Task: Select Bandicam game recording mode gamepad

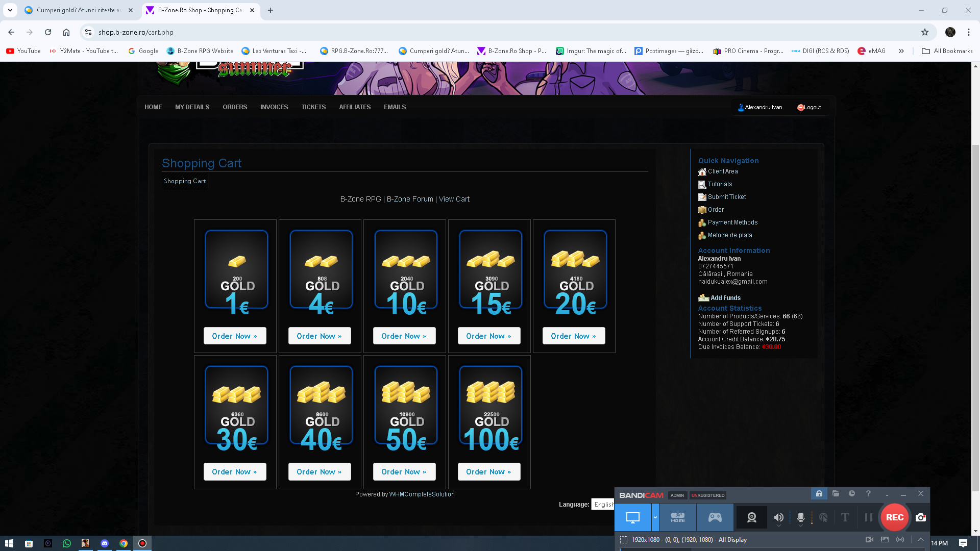Action: 715,517
